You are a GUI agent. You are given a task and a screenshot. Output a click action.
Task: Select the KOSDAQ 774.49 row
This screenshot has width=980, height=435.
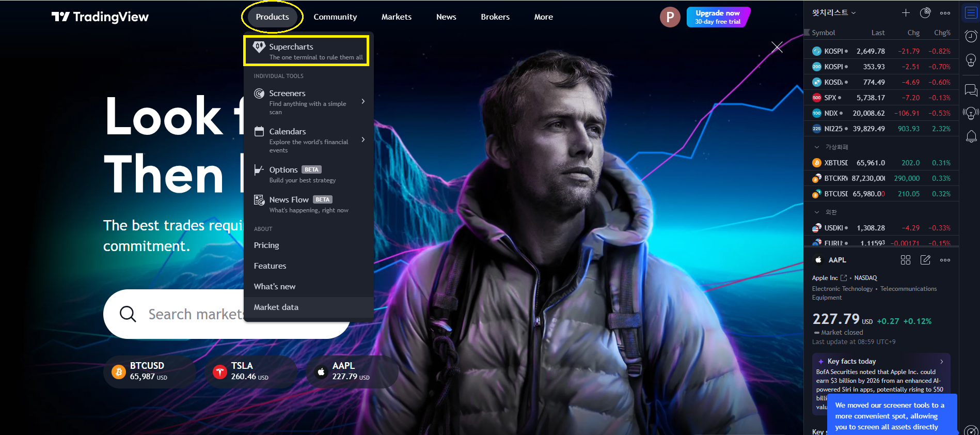(881, 82)
